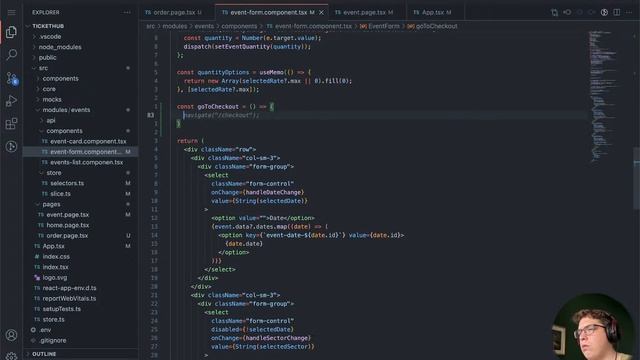Open the .gitignore file
This screenshot has height=360, width=640.
tap(53, 340)
